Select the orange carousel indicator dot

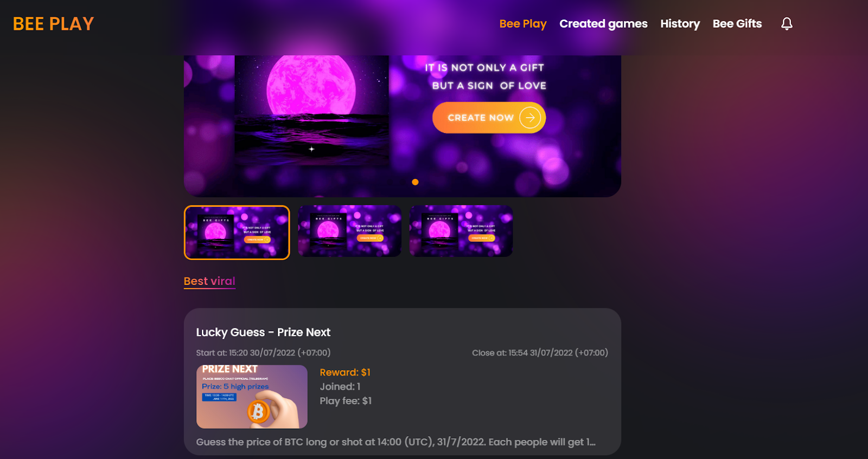[x=415, y=182]
